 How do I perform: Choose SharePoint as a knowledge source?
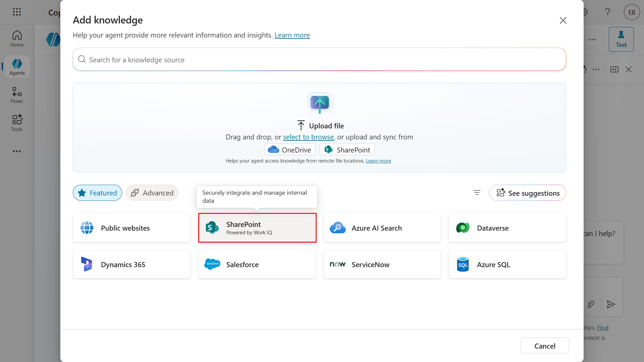click(257, 228)
